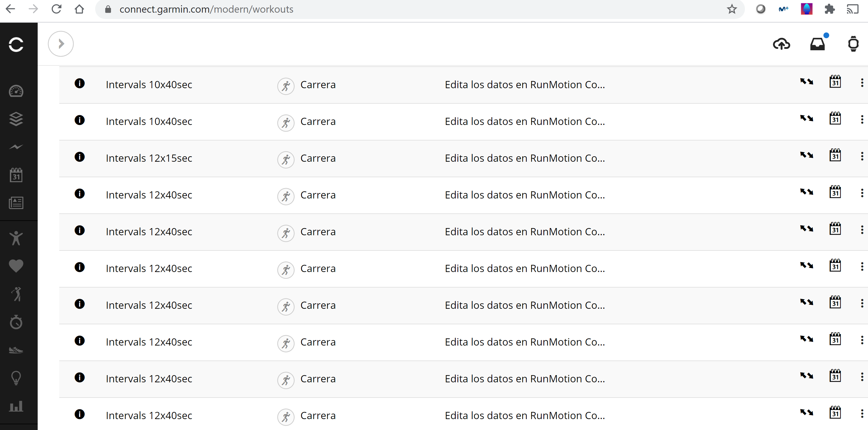Expand the sidebar with the chevron button

coord(61,44)
